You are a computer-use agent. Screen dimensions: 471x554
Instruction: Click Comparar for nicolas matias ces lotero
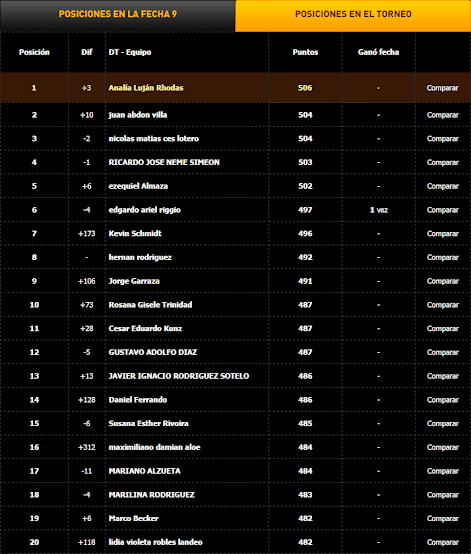point(442,138)
